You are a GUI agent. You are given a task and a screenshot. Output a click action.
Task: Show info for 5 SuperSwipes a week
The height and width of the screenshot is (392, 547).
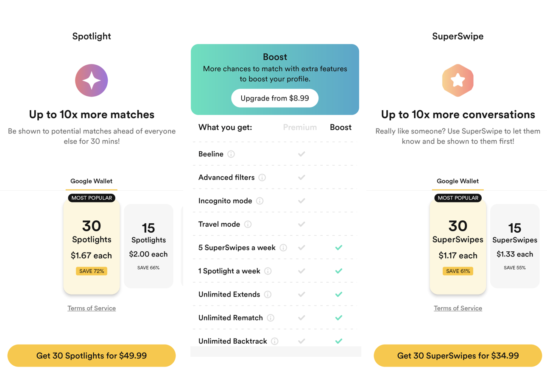pyautogui.click(x=283, y=247)
